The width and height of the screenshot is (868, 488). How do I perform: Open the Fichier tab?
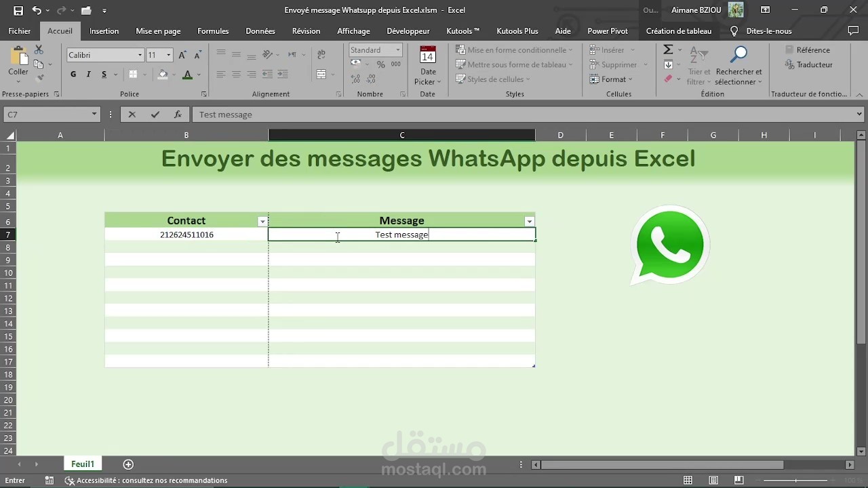[19, 31]
